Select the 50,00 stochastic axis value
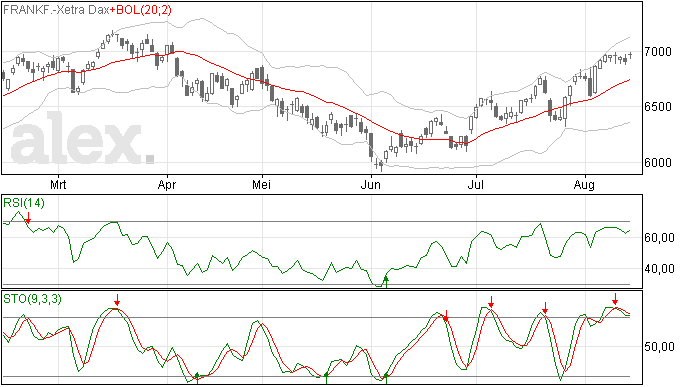 tap(659, 347)
